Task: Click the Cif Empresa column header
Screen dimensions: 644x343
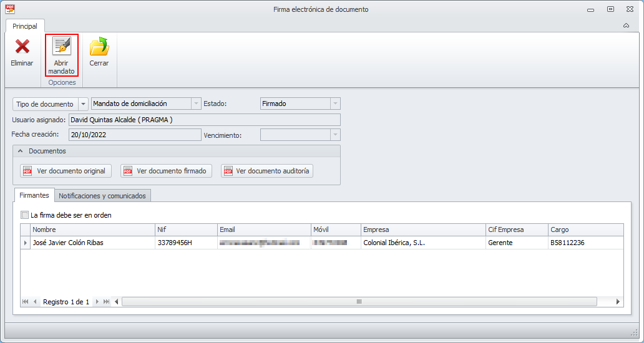Action: click(x=517, y=229)
